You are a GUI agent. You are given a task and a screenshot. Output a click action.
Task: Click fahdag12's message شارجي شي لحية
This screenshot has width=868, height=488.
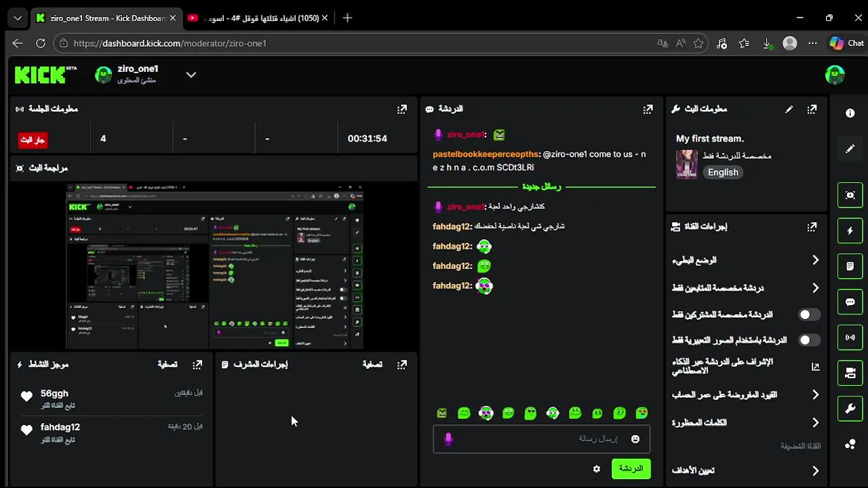click(519, 226)
